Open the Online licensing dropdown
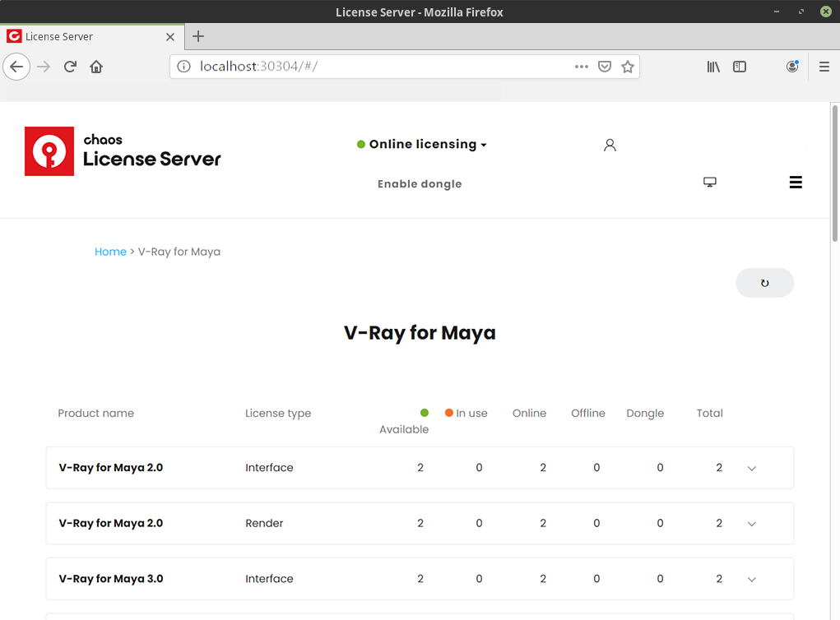The width and height of the screenshot is (840, 620). 422,144
